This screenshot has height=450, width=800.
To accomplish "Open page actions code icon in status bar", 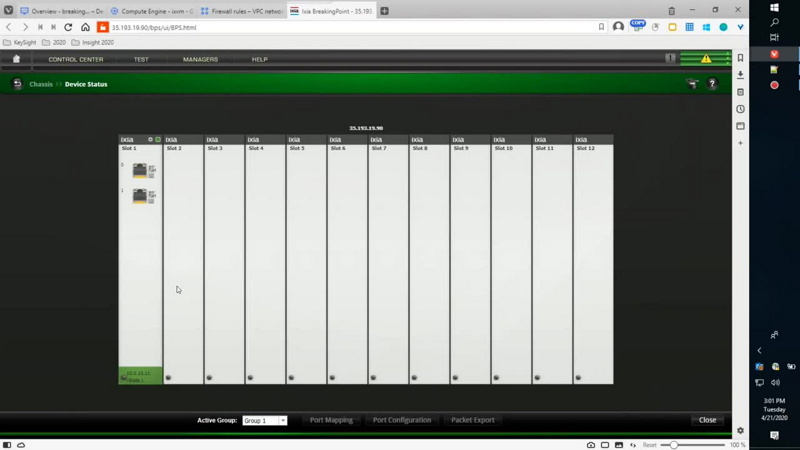I will click(x=633, y=445).
